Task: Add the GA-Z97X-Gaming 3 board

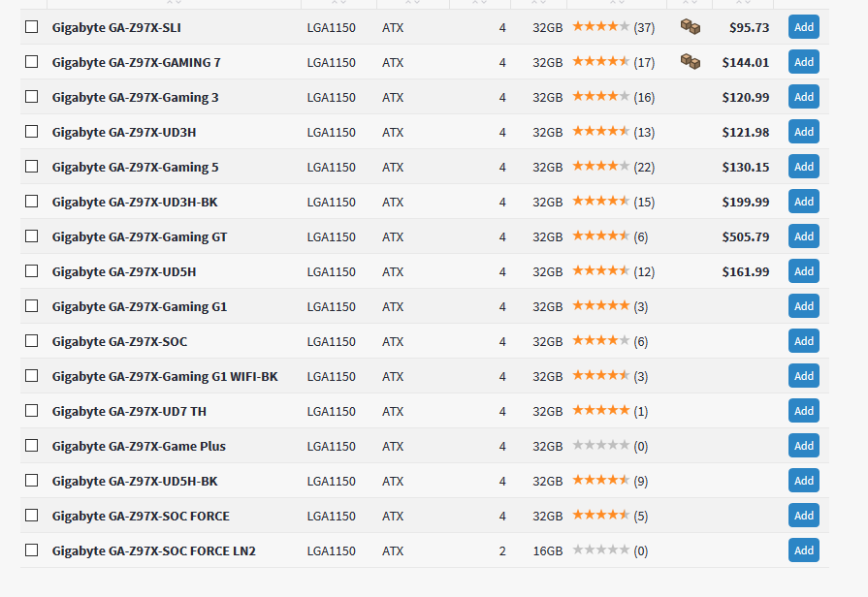Action: point(804,96)
